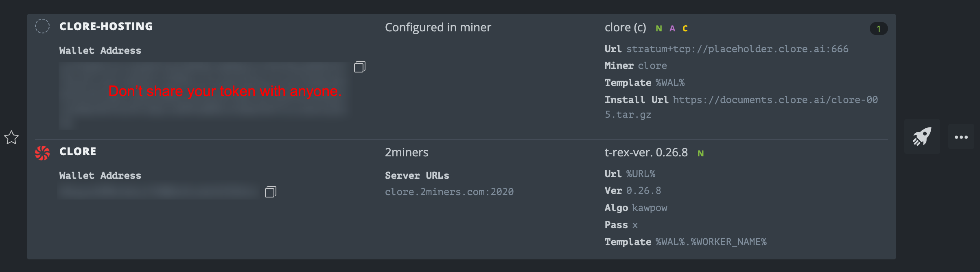This screenshot has width=980, height=272.
Task: Click the green N badge beside clore (c)
Action: point(659,29)
